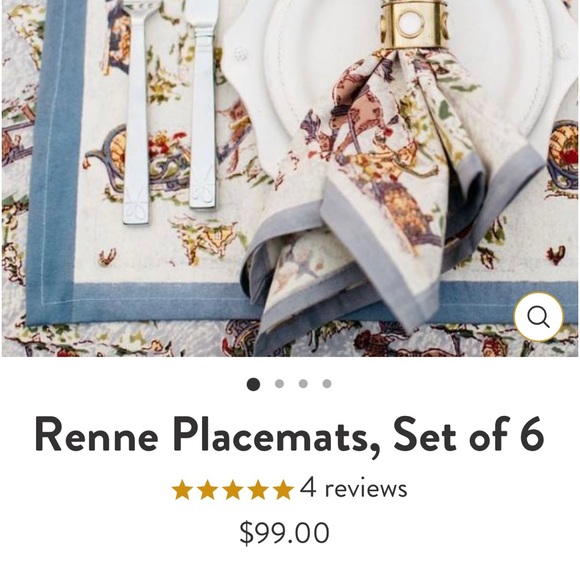Open the "4 reviews" link

pyautogui.click(x=353, y=488)
